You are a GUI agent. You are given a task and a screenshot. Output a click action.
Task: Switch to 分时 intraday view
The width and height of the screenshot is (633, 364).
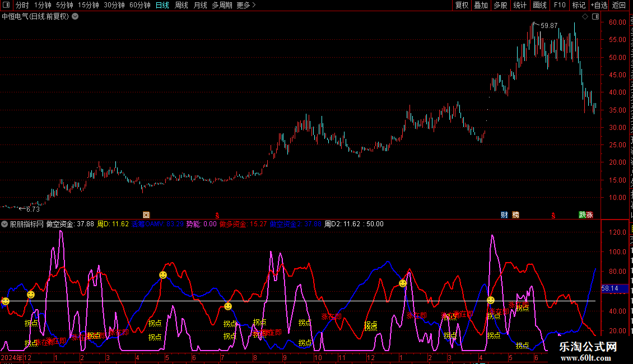22,5
